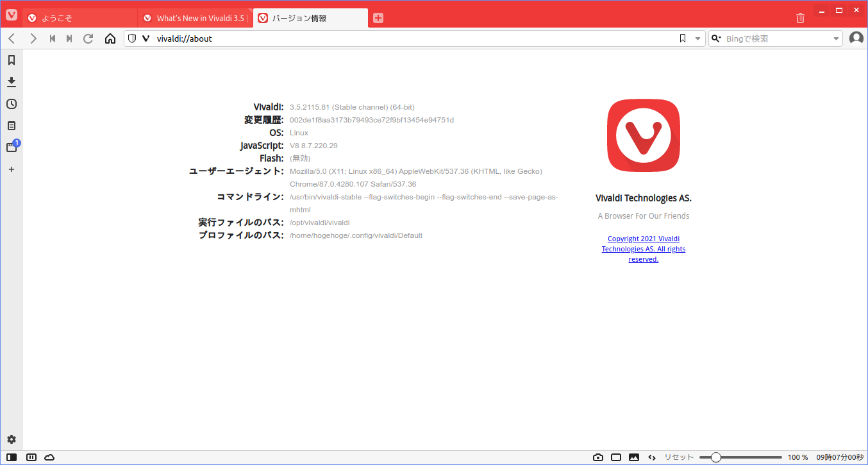The image size is (868, 465).
Task: Expand the address bar dropdown
Action: pos(698,38)
